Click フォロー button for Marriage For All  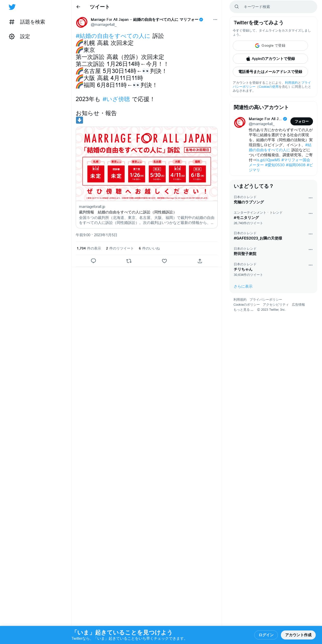click(302, 121)
